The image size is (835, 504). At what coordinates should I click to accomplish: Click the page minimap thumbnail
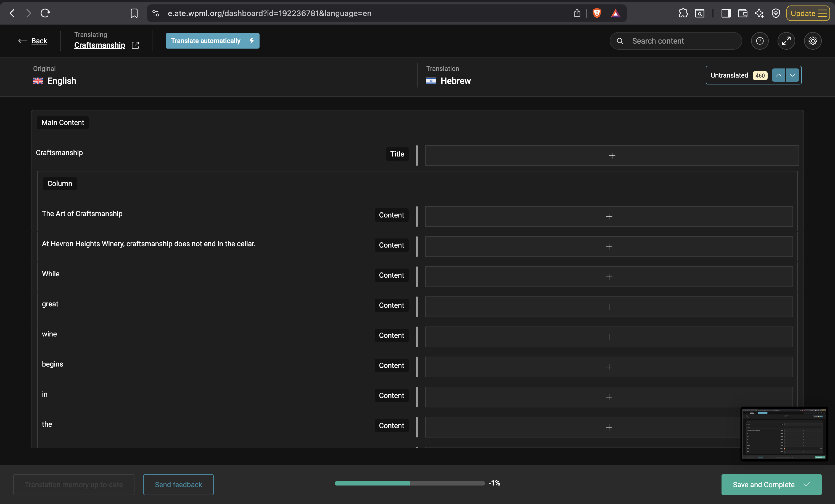pos(784,434)
